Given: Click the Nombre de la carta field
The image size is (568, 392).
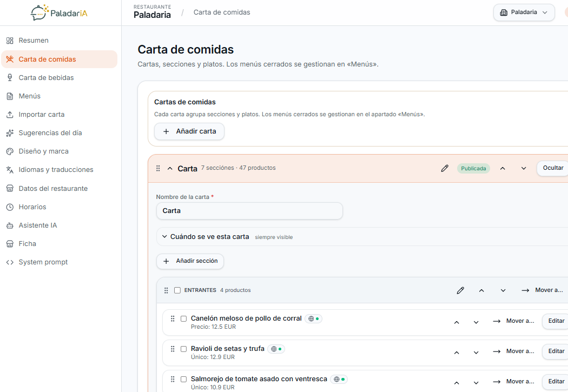Looking at the screenshot, I should click(x=249, y=211).
